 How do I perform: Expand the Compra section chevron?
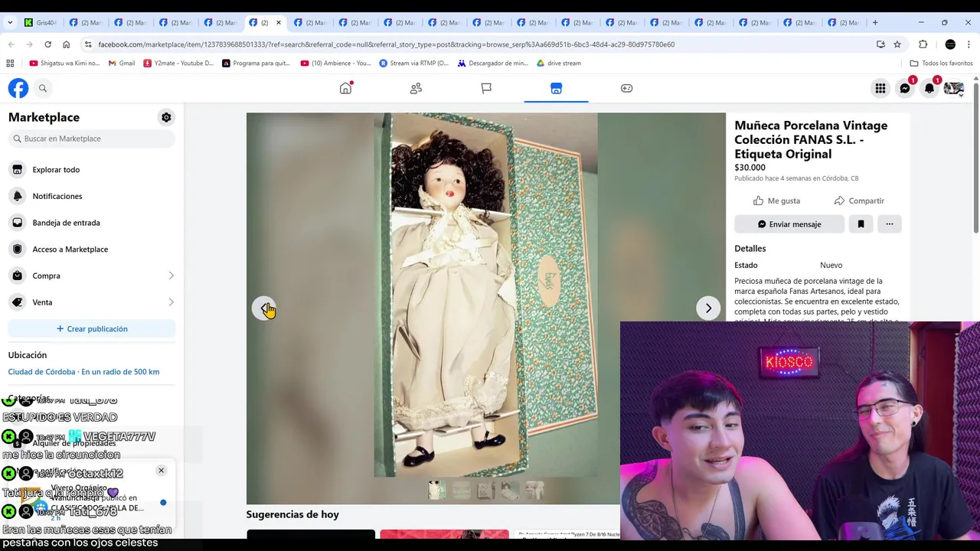pos(171,275)
